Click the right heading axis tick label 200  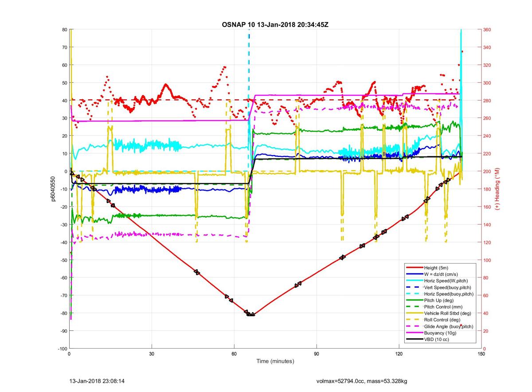click(488, 171)
